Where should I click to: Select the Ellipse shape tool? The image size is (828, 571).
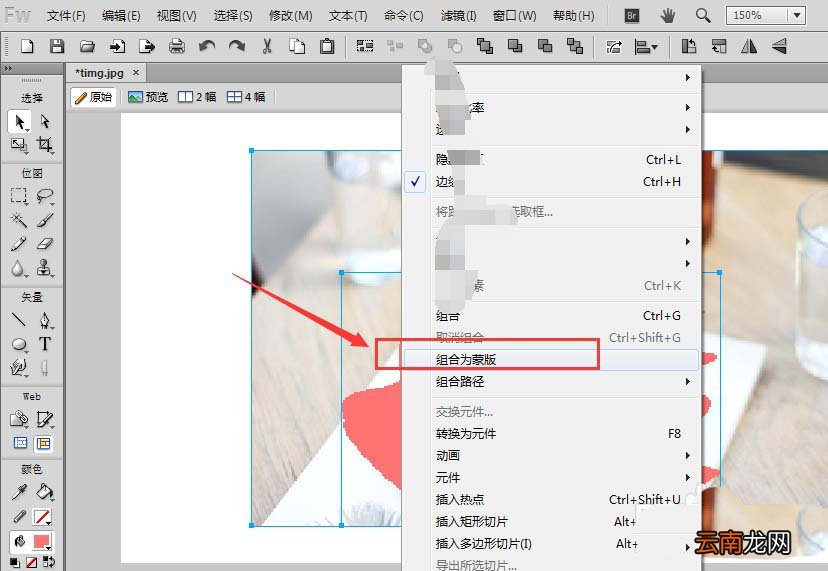[20, 344]
